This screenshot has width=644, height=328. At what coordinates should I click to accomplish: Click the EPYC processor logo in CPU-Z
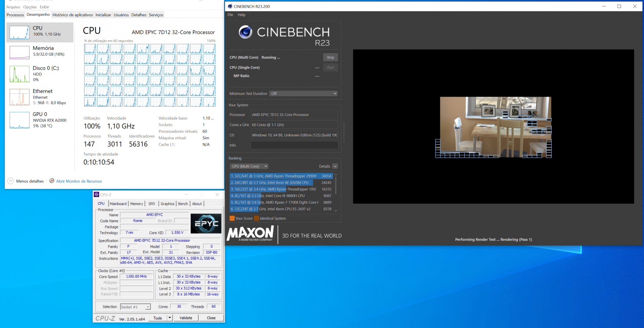click(206, 223)
